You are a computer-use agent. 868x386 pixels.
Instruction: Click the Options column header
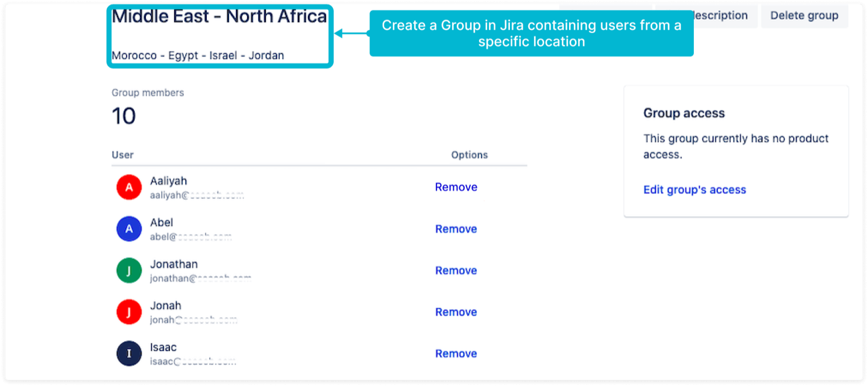(469, 155)
